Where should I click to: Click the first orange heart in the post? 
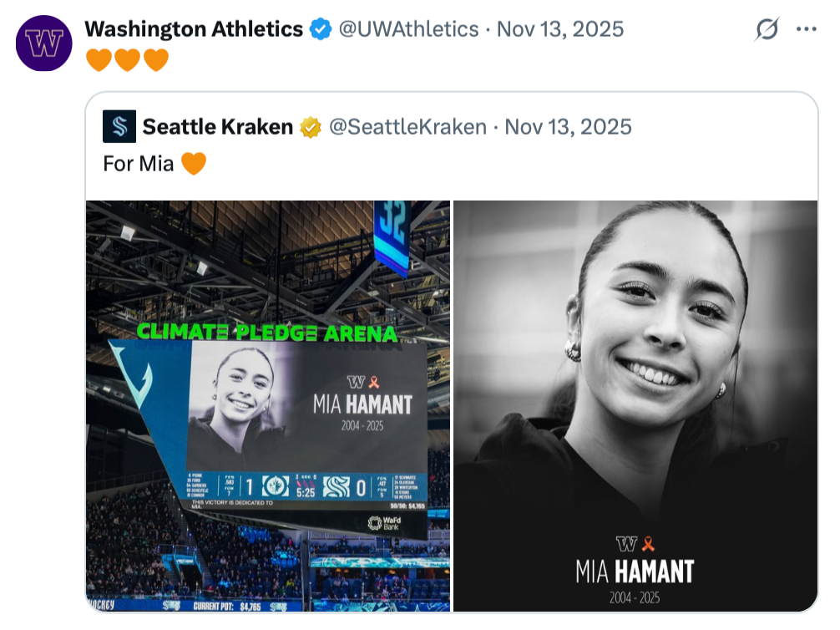coord(99,60)
